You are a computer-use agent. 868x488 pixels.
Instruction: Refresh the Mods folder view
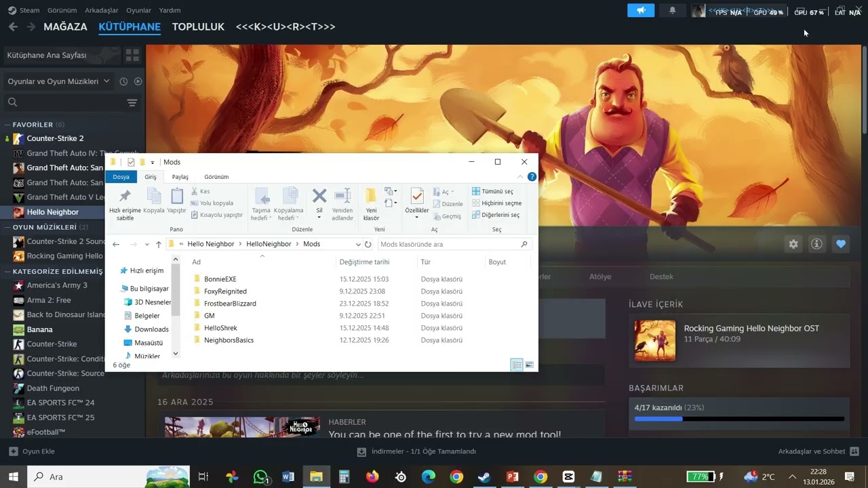[368, 244]
